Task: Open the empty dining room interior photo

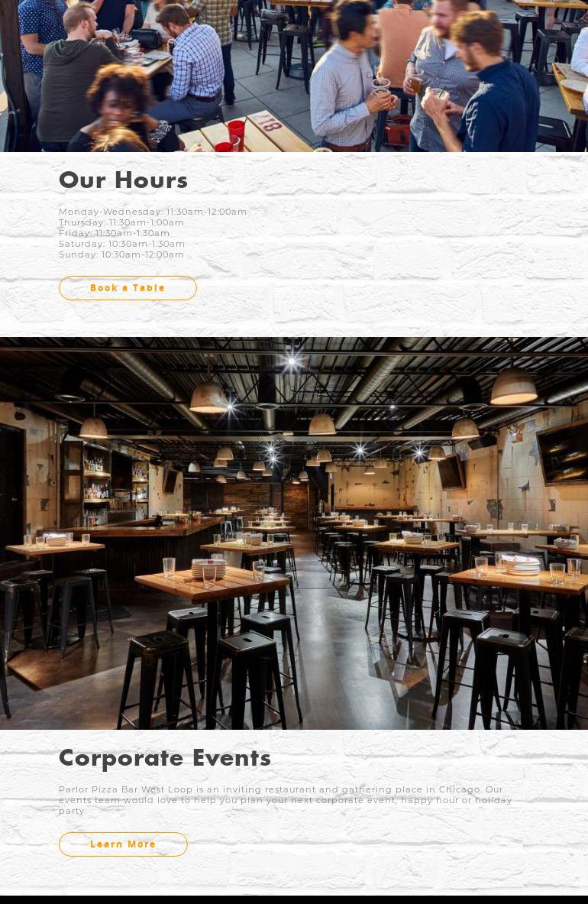Action: pyautogui.click(x=294, y=533)
